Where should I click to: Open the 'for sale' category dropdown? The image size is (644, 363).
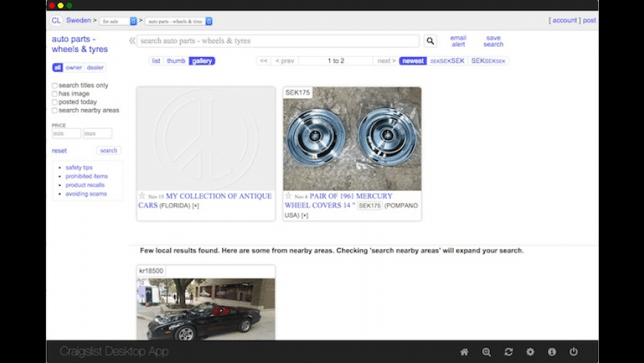[118, 21]
